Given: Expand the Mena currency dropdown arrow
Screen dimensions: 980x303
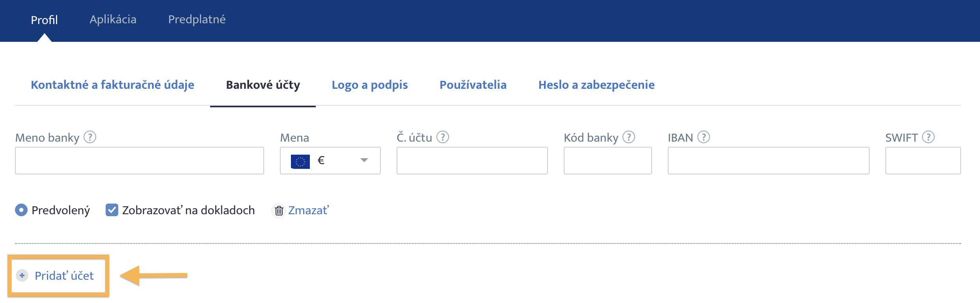Looking at the screenshot, I should point(364,160).
